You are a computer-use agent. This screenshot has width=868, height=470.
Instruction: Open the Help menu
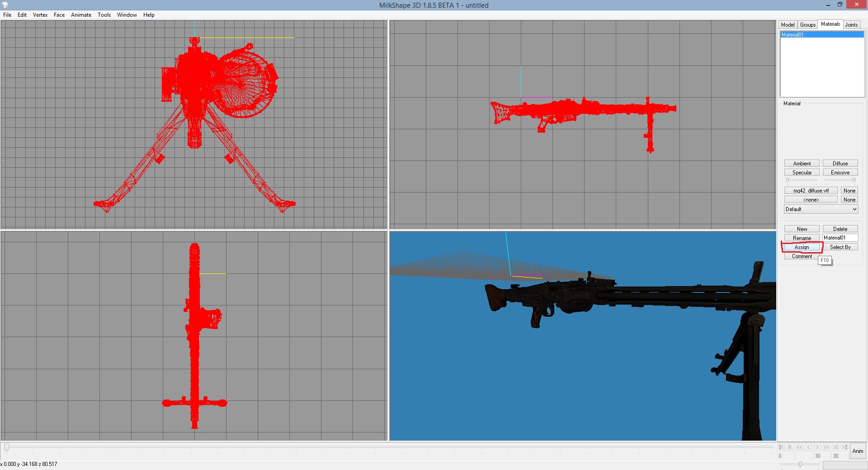pos(149,15)
